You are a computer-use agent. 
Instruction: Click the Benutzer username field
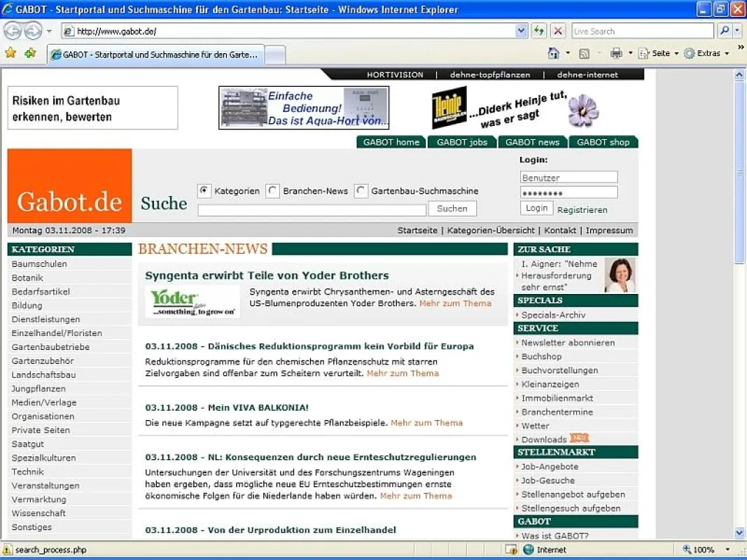pos(568,177)
